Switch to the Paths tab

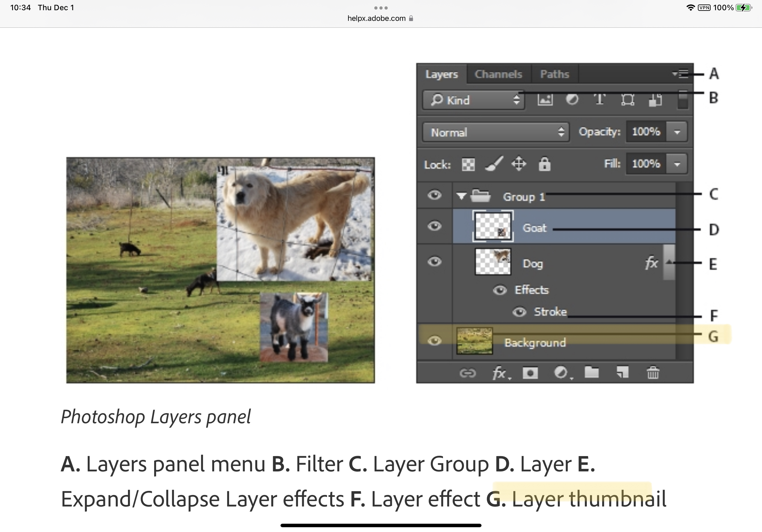coord(555,74)
